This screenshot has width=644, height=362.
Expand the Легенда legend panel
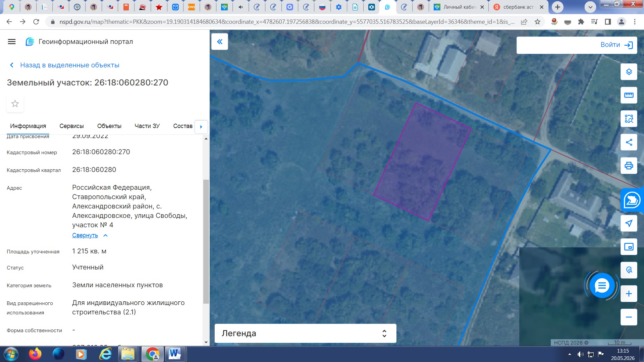click(305, 333)
